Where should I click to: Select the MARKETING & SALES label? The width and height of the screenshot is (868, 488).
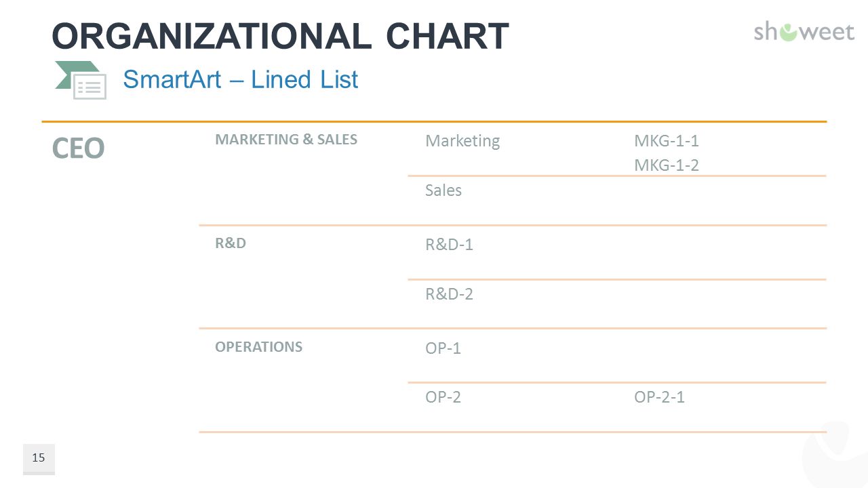286,140
